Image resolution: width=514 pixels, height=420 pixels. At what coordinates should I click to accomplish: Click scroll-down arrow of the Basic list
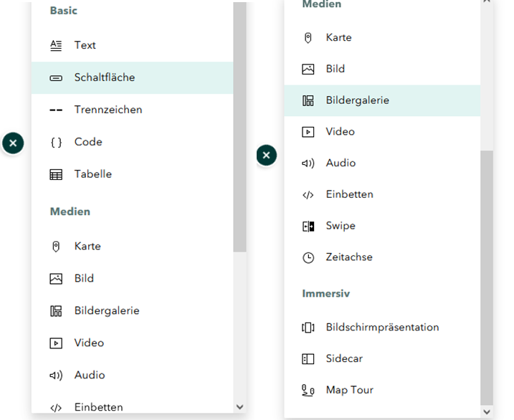[x=239, y=407]
